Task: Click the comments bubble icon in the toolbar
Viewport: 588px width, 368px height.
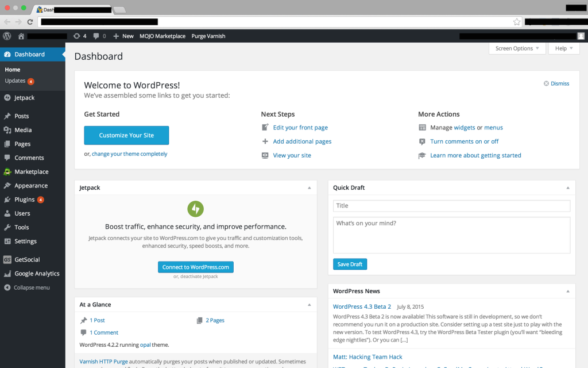Action: (95, 36)
